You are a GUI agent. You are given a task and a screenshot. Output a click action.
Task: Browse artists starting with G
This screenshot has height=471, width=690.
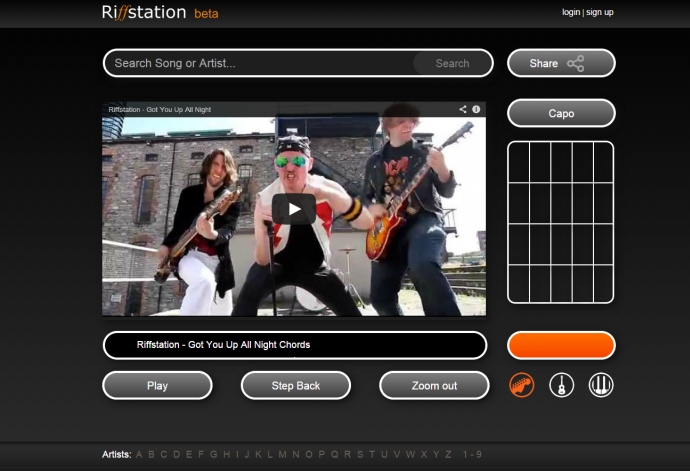pos(213,454)
